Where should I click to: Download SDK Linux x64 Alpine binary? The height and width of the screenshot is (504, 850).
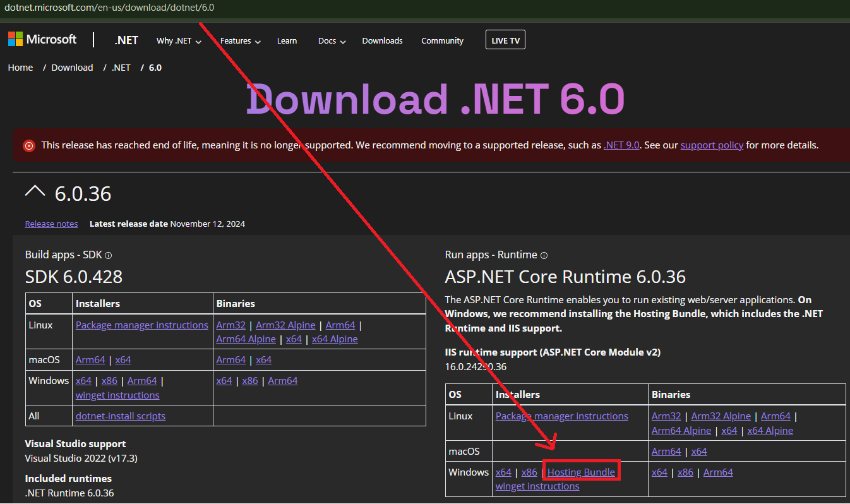point(335,339)
